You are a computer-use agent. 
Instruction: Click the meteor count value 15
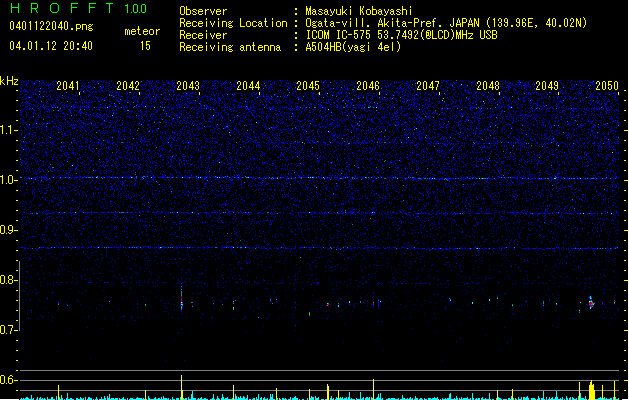tap(145, 46)
